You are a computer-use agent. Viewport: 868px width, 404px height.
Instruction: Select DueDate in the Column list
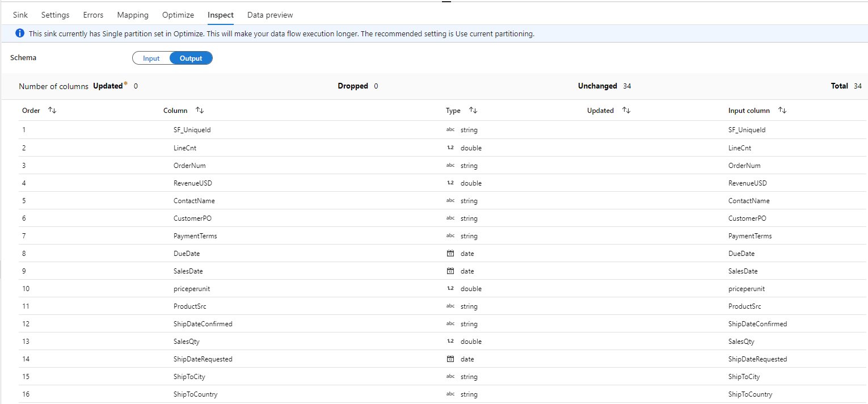tap(187, 254)
